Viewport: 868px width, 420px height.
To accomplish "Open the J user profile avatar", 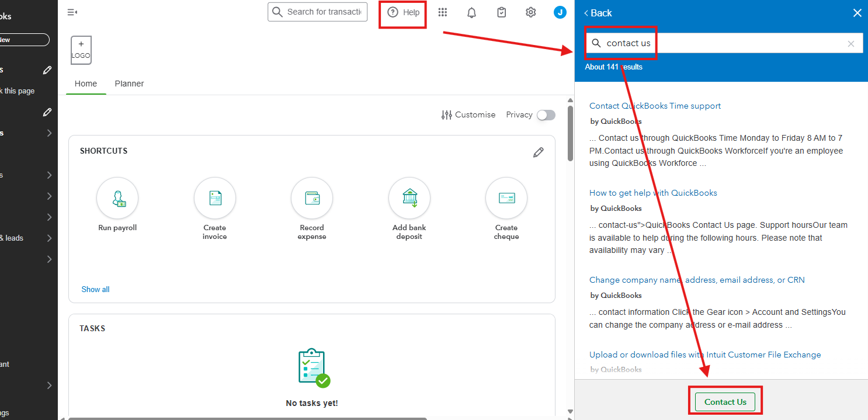I will pos(560,12).
